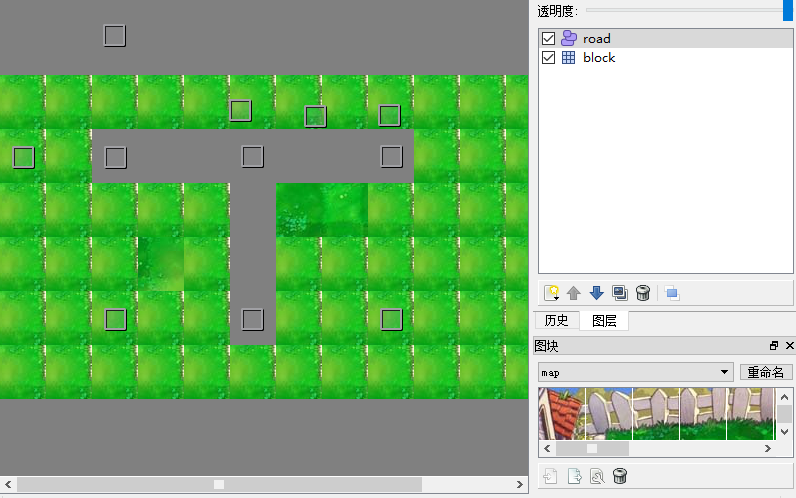Uncheck block layer visibility
The image size is (796, 498).
click(548, 58)
